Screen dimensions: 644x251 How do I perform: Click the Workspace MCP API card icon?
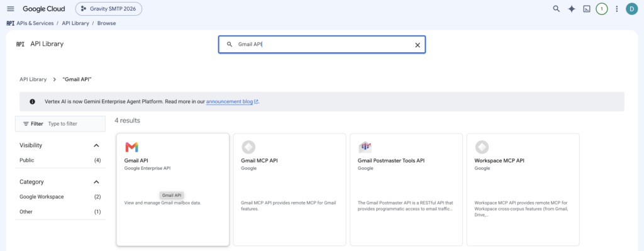481,147
